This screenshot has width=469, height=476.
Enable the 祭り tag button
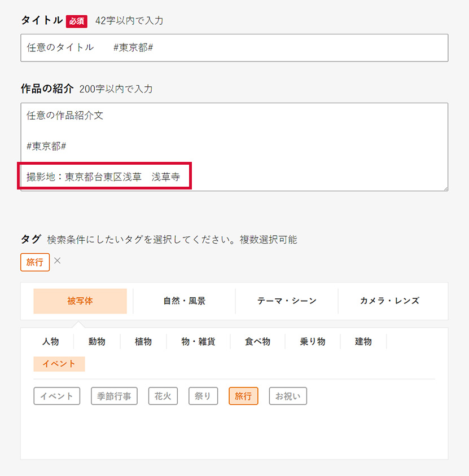click(x=203, y=396)
